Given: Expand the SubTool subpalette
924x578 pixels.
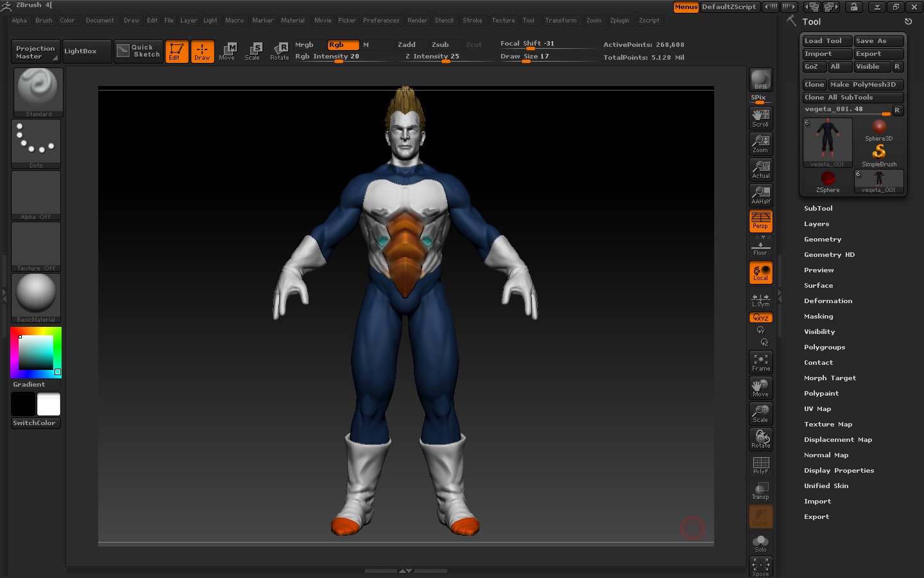Looking at the screenshot, I should pos(818,209).
